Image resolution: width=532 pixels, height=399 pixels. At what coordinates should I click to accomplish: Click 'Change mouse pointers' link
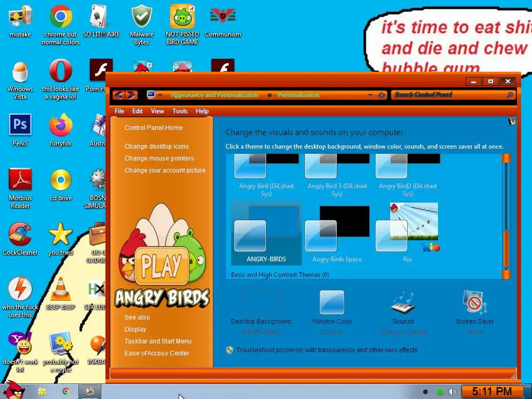pos(159,158)
